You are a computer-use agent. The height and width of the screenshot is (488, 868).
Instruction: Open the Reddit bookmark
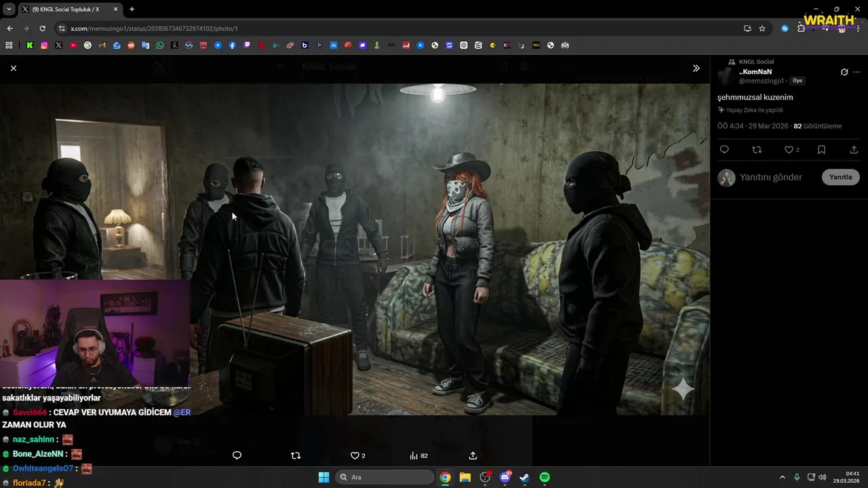[131, 45]
